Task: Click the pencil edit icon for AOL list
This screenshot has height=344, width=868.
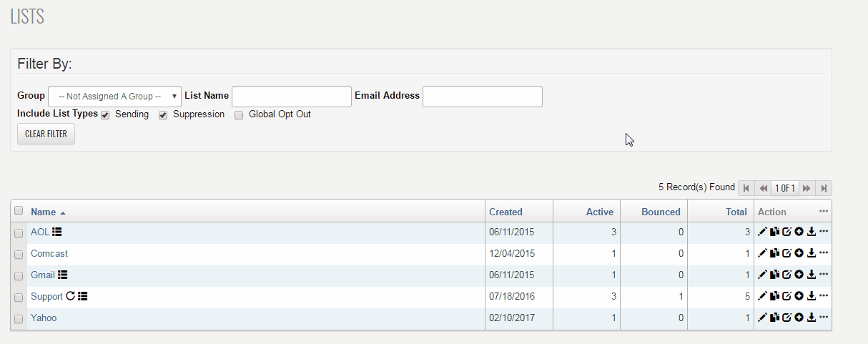Action: 762,232
